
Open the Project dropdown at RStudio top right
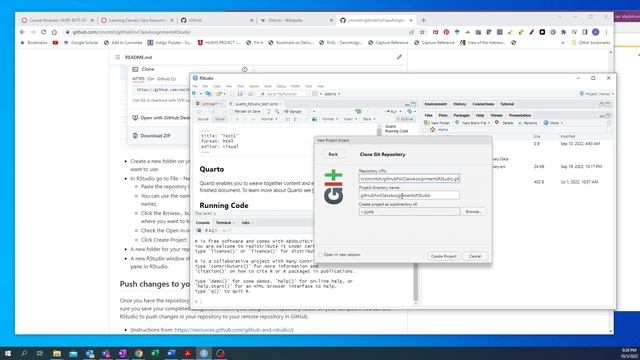click(x=597, y=94)
